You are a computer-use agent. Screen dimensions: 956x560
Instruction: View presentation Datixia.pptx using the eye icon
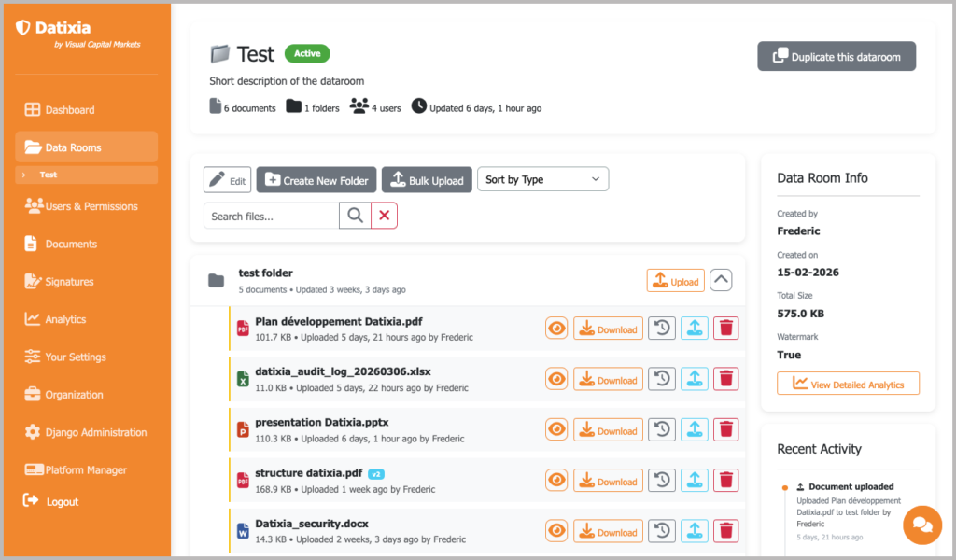(x=556, y=430)
